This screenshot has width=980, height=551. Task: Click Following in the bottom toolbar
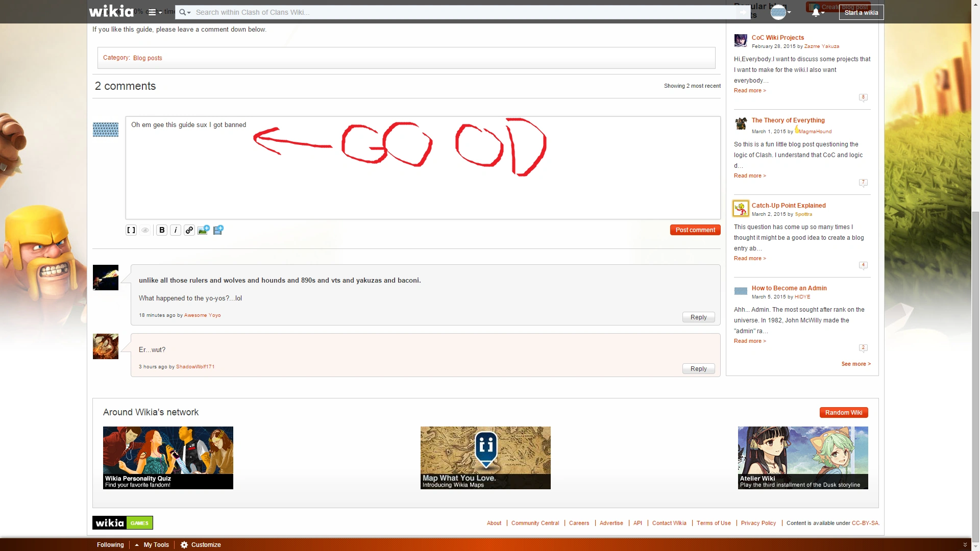110,544
